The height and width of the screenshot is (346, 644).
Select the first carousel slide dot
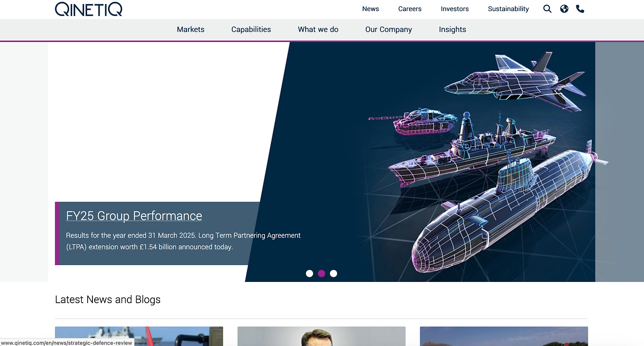point(310,274)
